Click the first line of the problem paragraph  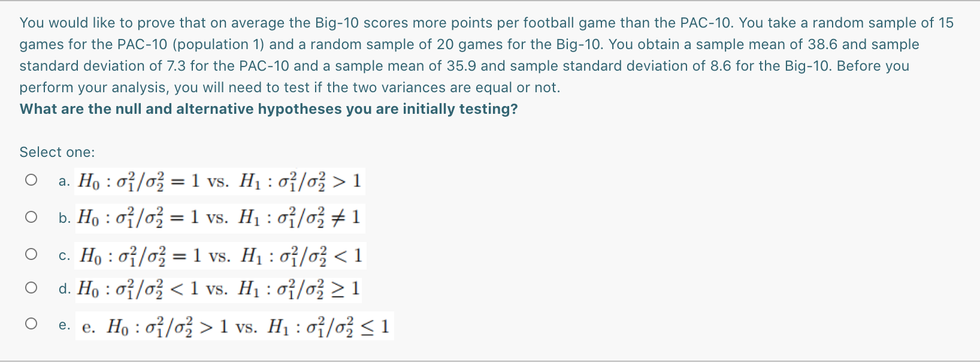(x=486, y=23)
